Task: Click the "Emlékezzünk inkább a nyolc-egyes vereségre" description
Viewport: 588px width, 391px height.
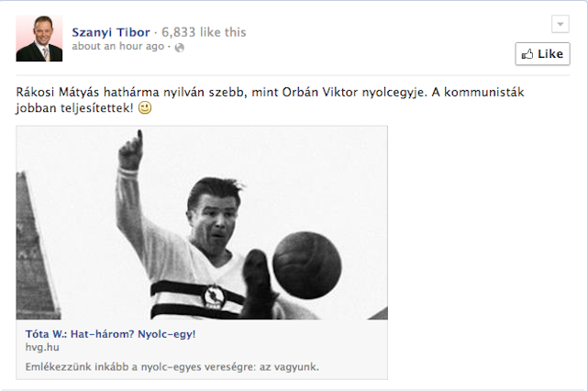Action: 172,366
